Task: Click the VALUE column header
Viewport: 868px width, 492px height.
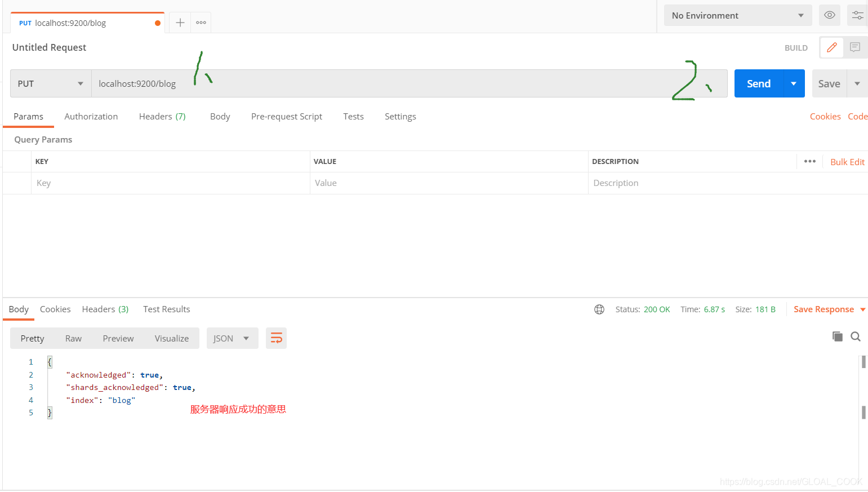Action: [325, 161]
